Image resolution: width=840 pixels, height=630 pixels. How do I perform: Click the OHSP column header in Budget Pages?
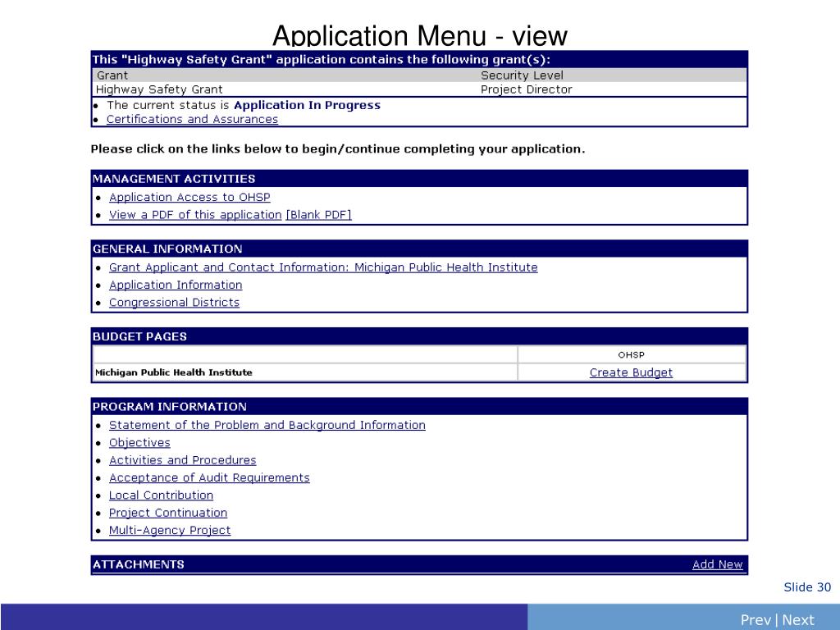coord(631,354)
